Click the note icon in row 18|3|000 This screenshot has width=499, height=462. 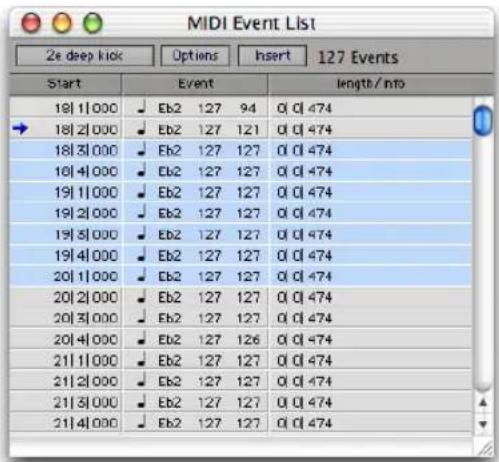coord(142,149)
